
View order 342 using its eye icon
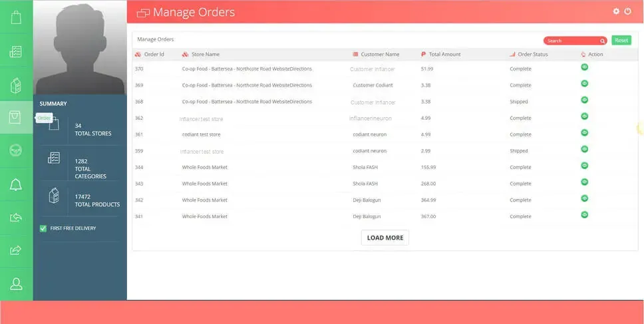[x=584, y=198]
